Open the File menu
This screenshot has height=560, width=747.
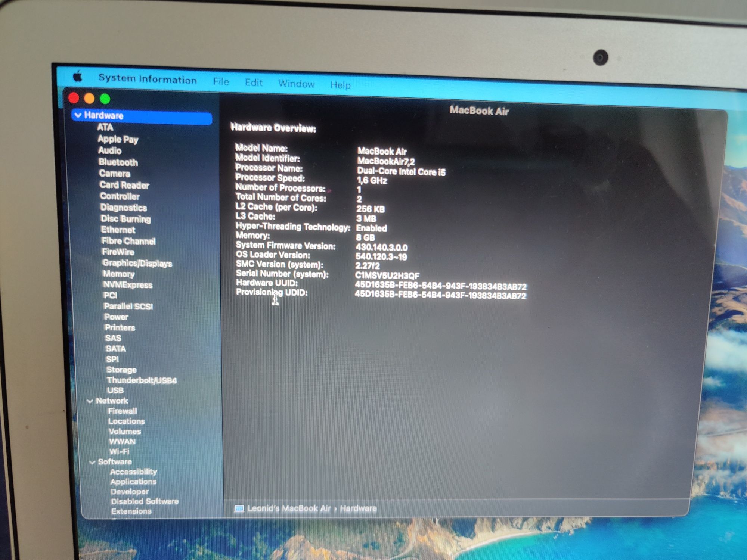[221, 81]
